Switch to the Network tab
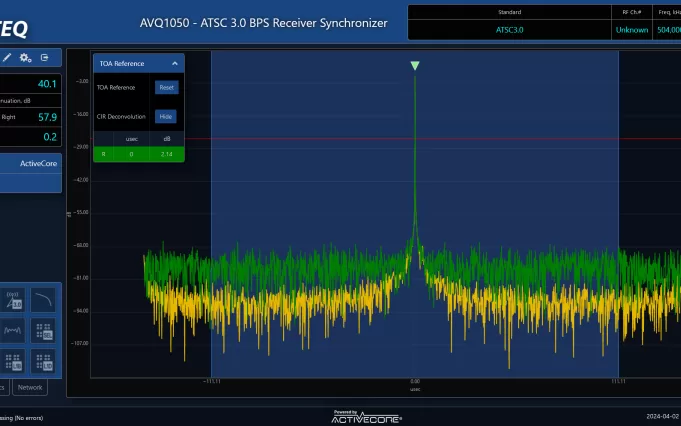681x426 pixels. click(x=30, y=387)
